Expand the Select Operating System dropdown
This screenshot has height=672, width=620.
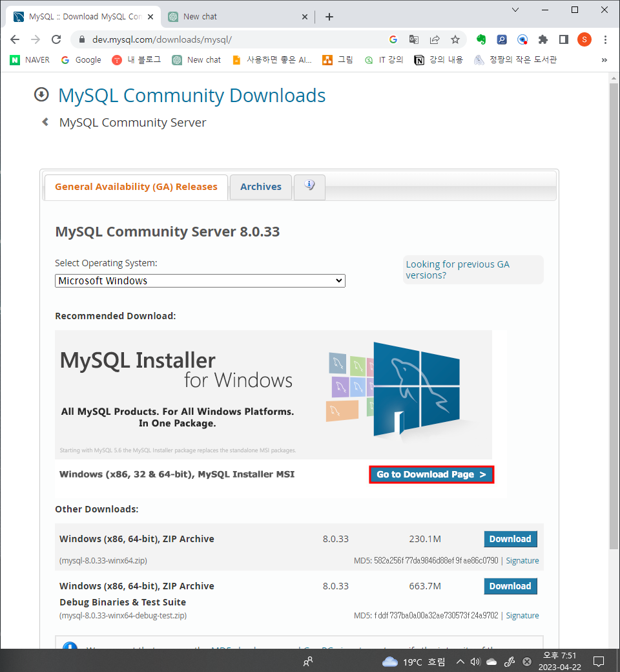point(200,280)
